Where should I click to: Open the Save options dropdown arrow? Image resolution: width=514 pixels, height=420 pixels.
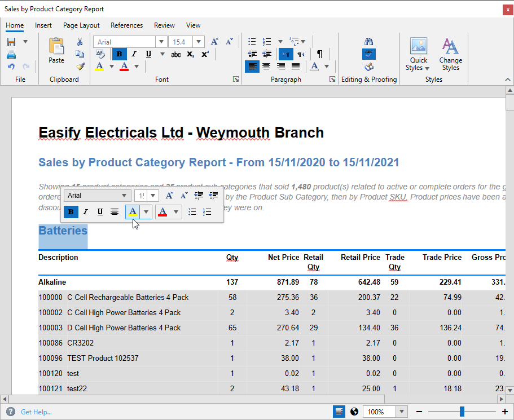click(25, 42)
